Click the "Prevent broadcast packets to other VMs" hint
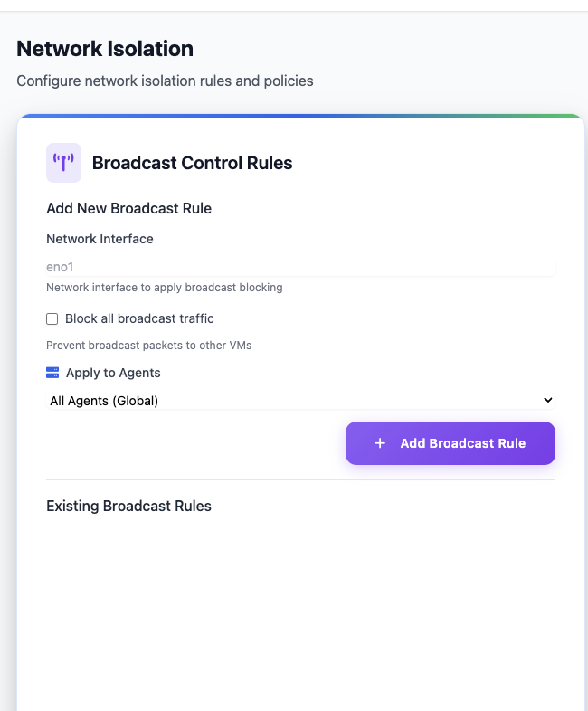 coord(148,346)
